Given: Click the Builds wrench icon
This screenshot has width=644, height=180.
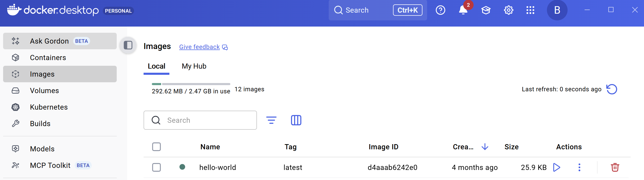Looking at the screenshot, I should tap(15, 124).
